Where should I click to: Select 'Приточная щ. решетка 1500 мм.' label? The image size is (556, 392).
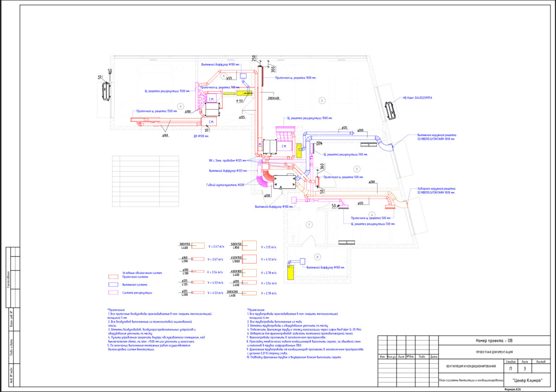tap(157, 111)
